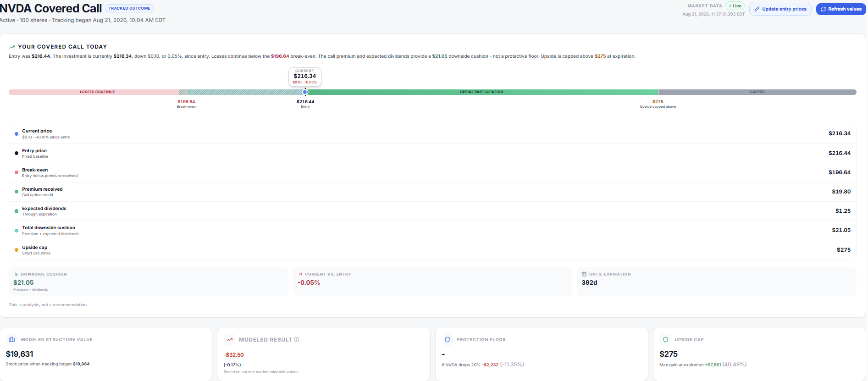This screenshot has height=381, width=868.
Task: Click the blue dot beside Current price
Action: coord(17,134)
